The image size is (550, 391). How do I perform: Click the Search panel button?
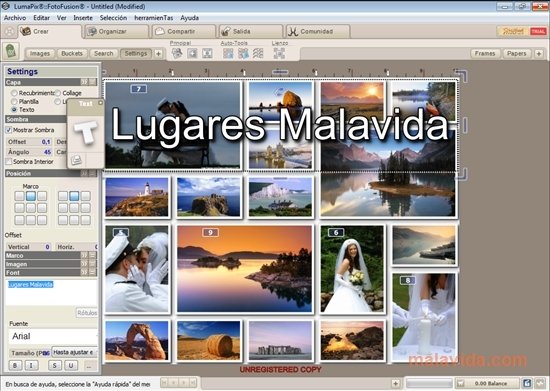(x=103, y=53)
